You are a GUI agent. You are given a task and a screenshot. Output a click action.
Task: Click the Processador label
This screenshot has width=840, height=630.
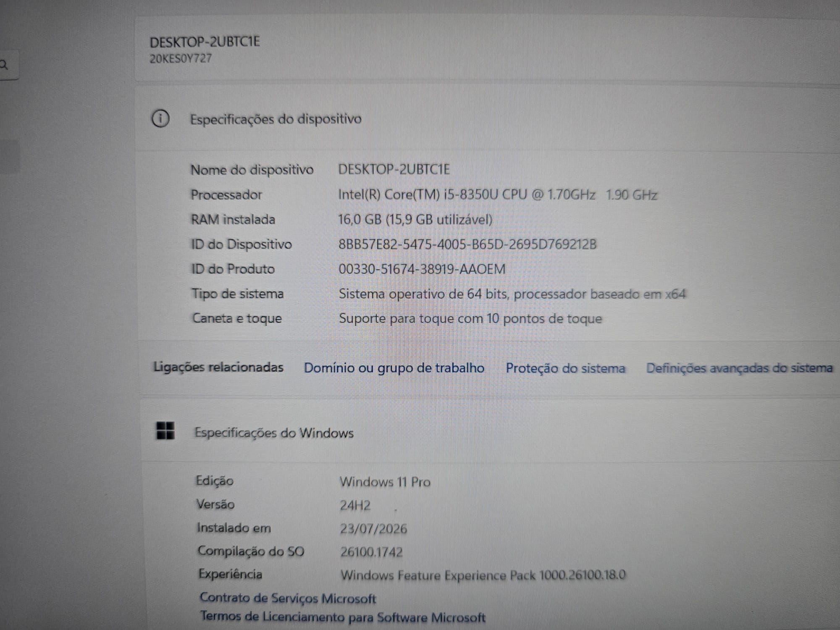[226, 194]
